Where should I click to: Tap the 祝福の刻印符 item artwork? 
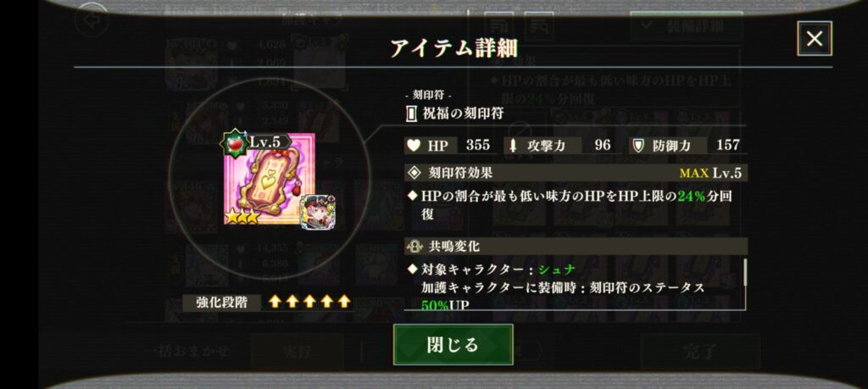pyautogui.click(x=270, y=178)
